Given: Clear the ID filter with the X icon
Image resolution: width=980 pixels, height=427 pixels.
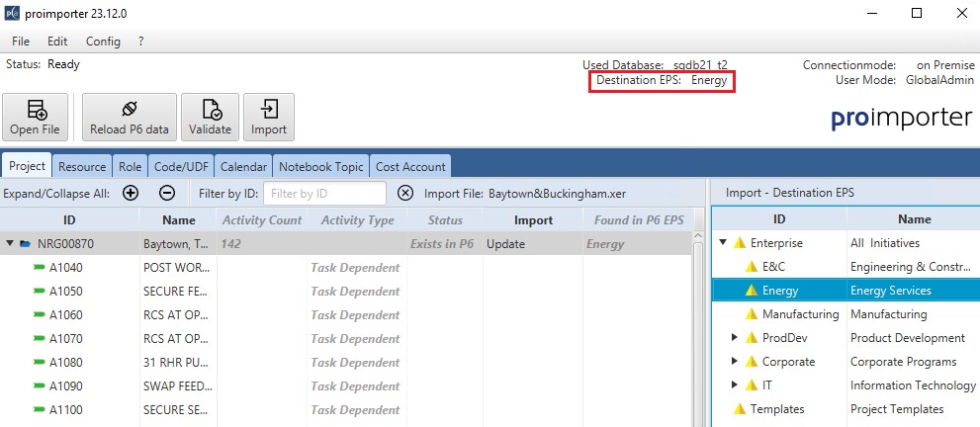Looking at the screenshot, I should coord(405,194).
